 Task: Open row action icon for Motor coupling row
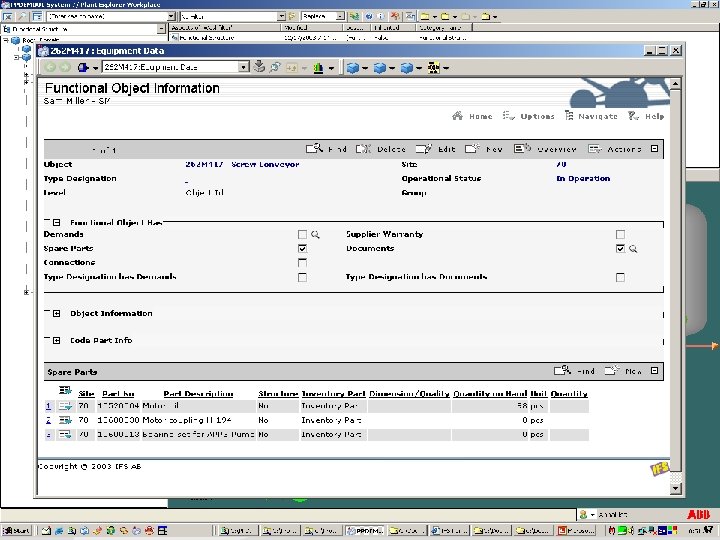[65, 421]
